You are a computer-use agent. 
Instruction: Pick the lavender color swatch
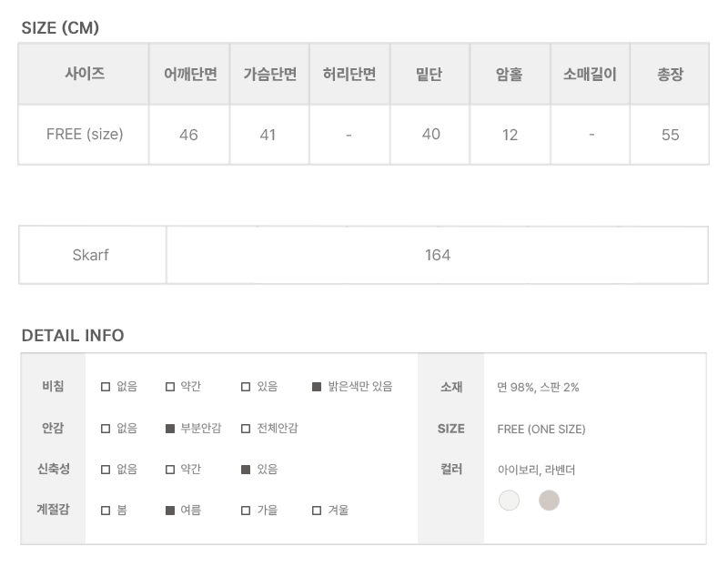point(549,501)
